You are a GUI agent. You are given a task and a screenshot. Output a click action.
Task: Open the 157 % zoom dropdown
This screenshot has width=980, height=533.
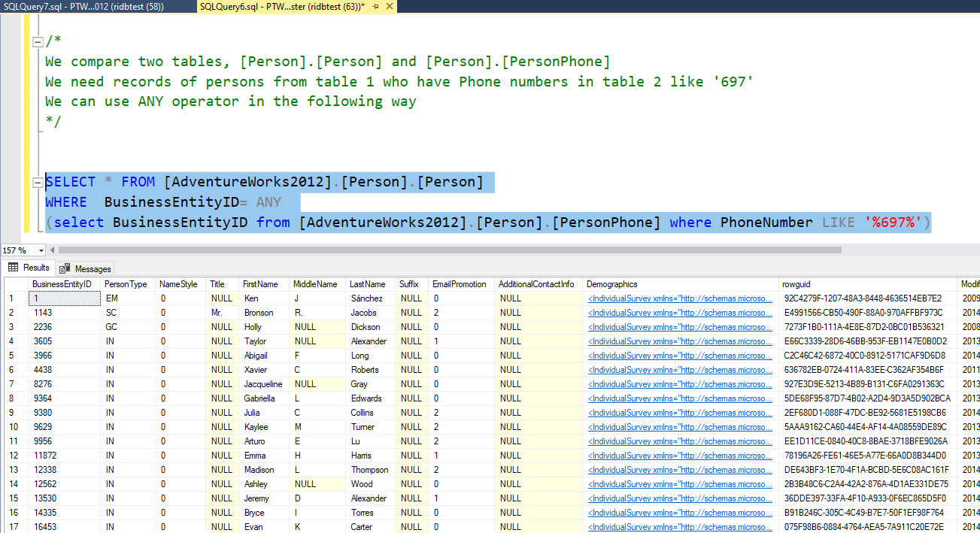(x=42, y=250)
